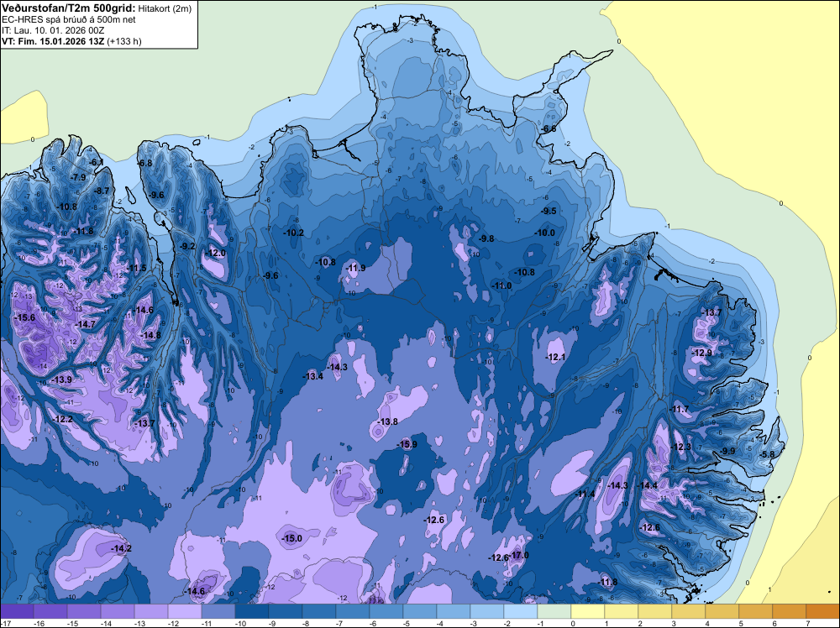Screen dimensions: 840x628
Task: Click the -14.4 temperature value
Action: 648,485
